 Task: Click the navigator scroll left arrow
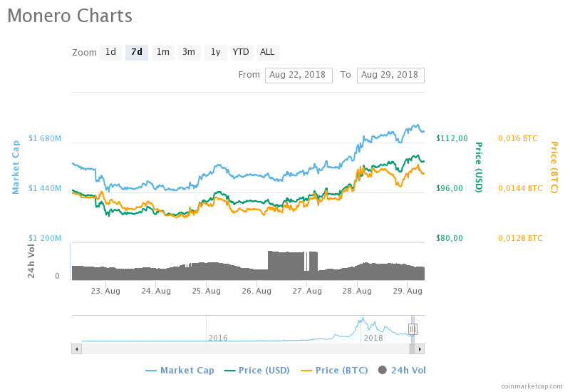(x=76, y=349)
